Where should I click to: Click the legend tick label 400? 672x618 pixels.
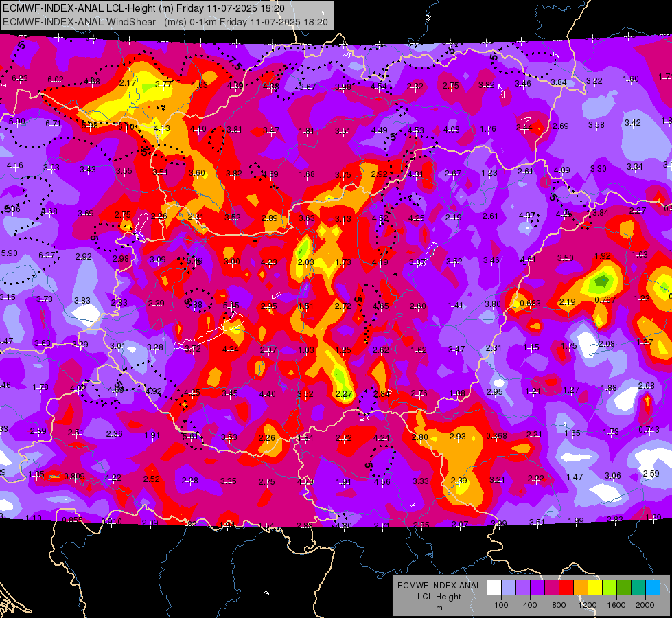(x=530, y=605)
